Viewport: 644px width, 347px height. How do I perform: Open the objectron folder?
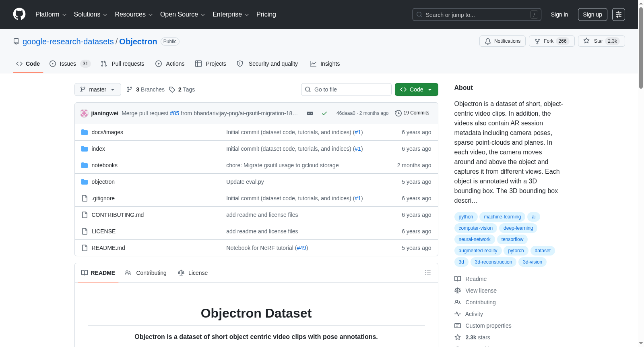pos(103,182)
